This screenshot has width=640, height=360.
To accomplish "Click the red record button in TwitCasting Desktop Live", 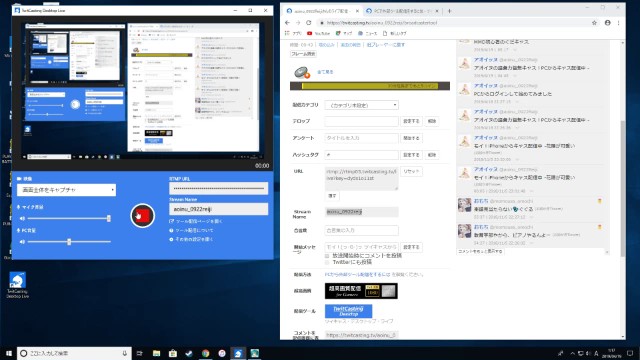I will coord(142,216).
